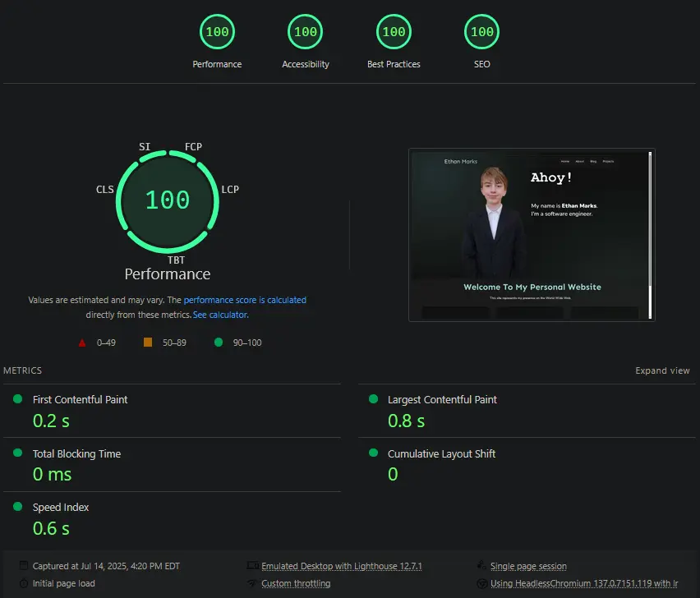
Task: Click the stopwatch icon beside Initial page load
Action: coord(24,583)
